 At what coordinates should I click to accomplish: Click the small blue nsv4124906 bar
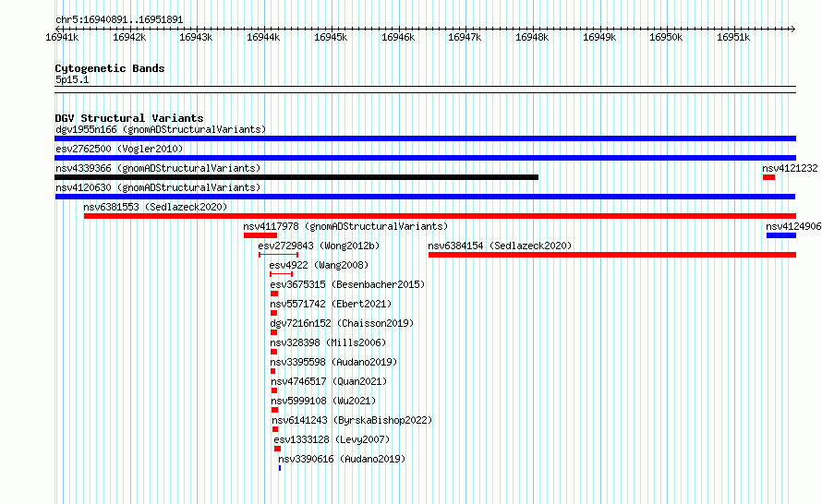click(781, 235)
